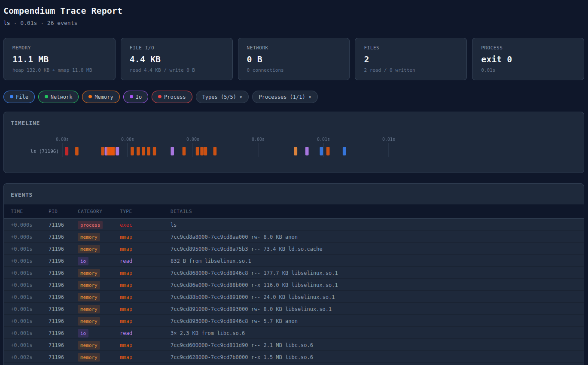Sort events by the TIME column

17,211
